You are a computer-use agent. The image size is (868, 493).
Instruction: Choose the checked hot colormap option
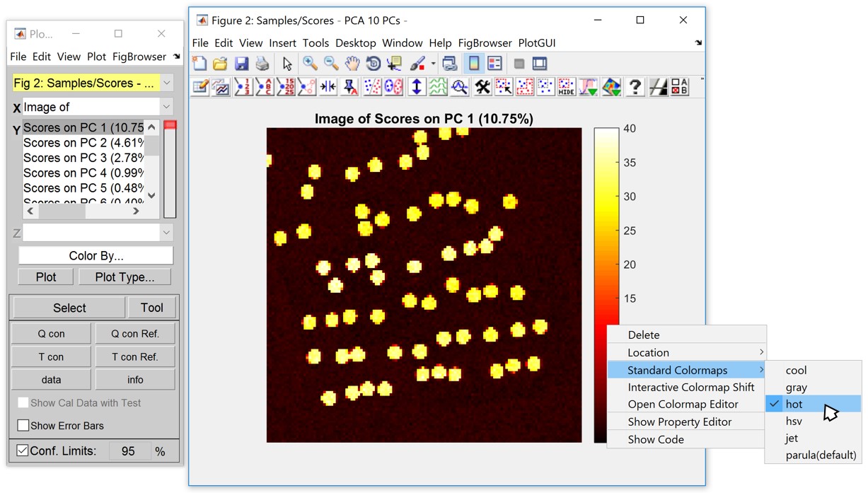pyautogui.click(x=794, y=404)
